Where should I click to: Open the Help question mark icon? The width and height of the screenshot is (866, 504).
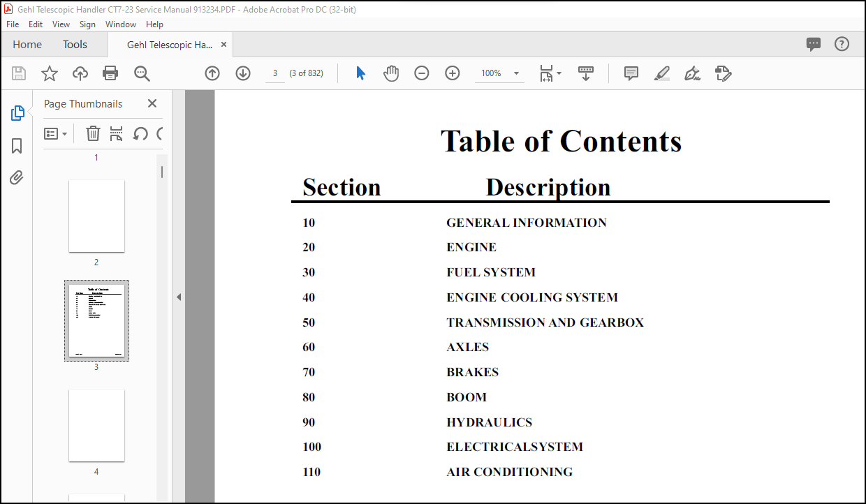[x=842, y=44]
